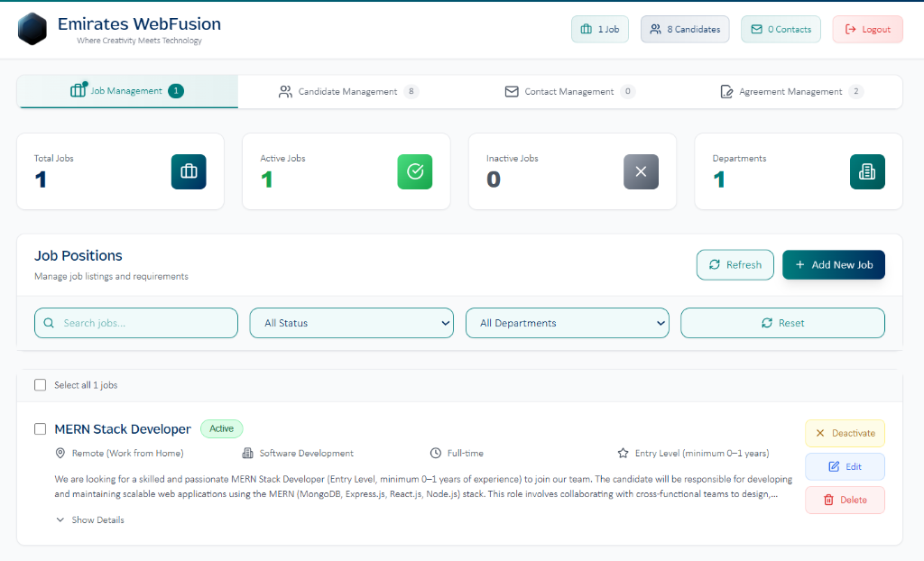
Task: Click the star icon beside Entry Level
Action: point(623,453)
